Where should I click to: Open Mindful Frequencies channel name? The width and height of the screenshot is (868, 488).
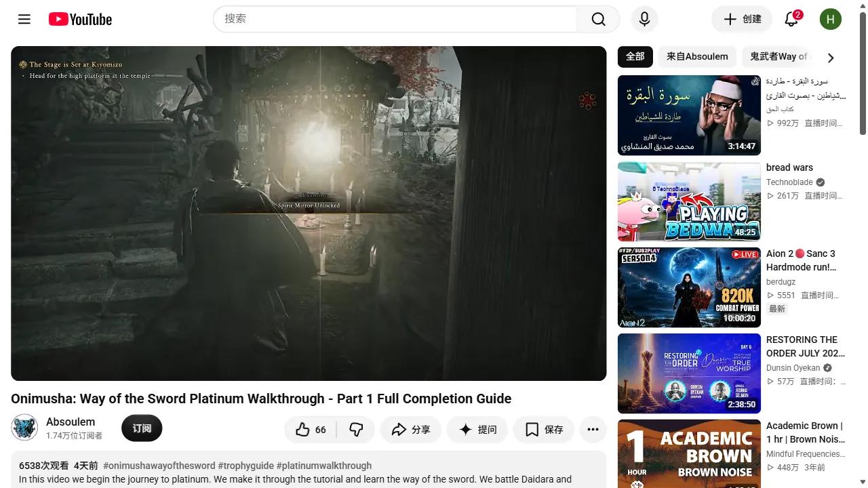coord(806,454)
